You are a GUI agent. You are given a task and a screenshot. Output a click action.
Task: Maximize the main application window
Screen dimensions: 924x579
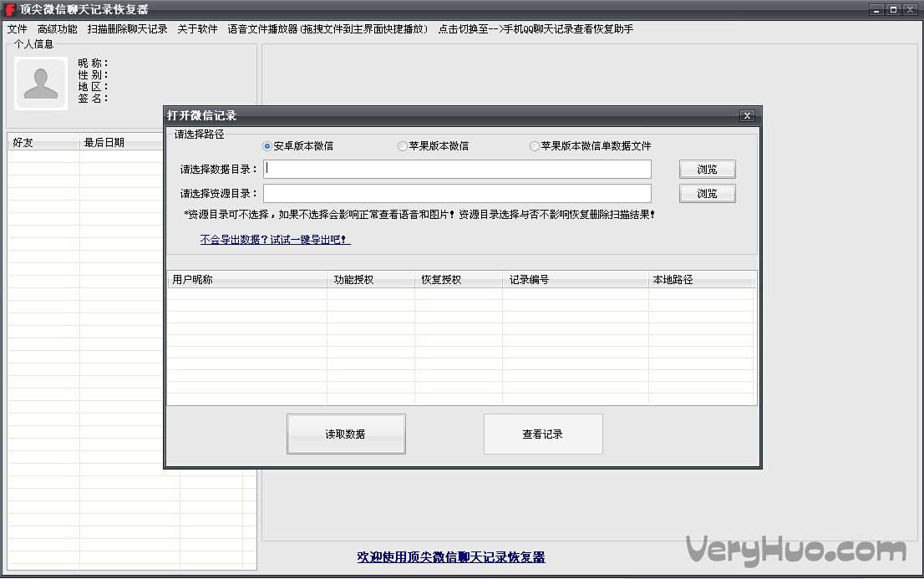[893, 9]
